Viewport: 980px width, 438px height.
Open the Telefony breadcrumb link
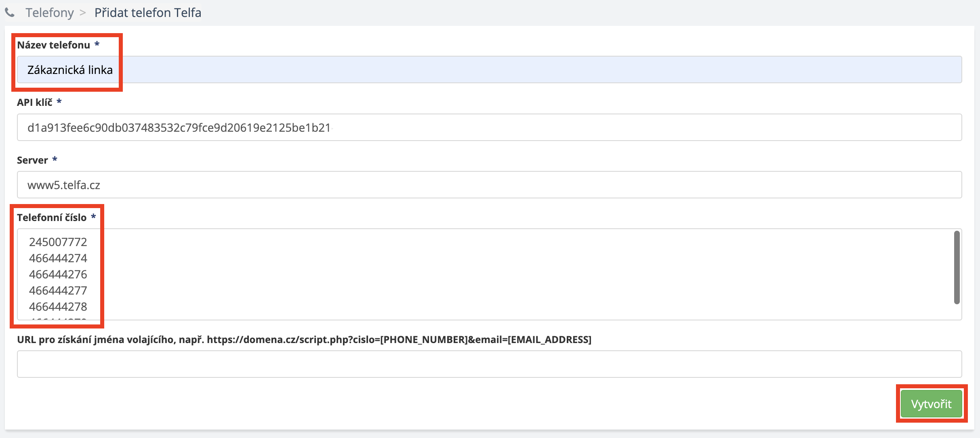pyautogui.click(x=50, y=13)
